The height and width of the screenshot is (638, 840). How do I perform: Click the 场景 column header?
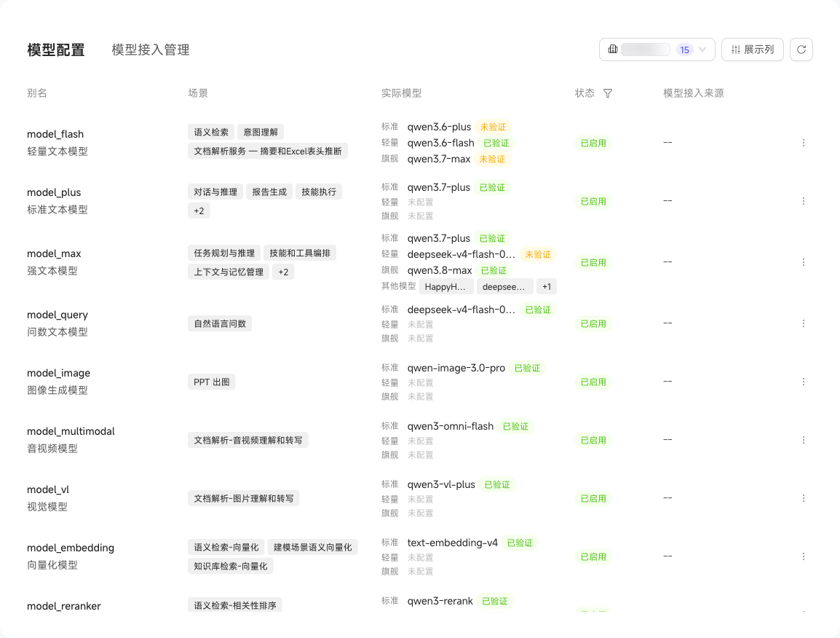coord(198,93)
